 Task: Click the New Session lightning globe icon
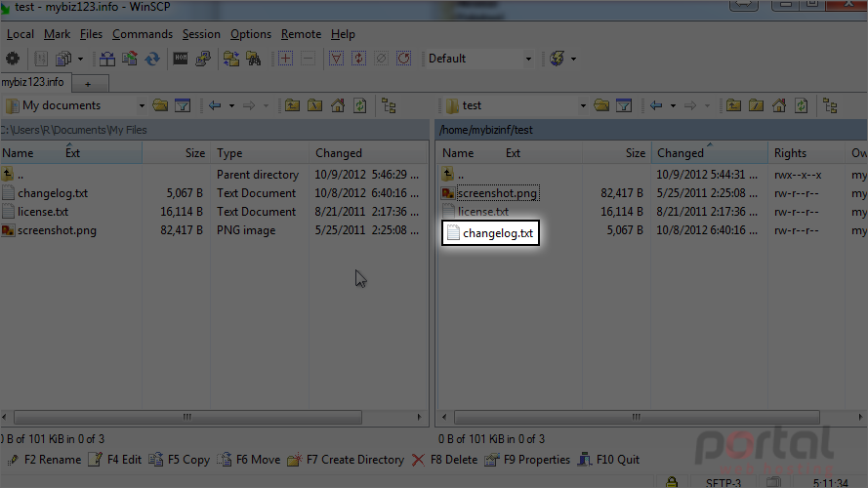558,59
